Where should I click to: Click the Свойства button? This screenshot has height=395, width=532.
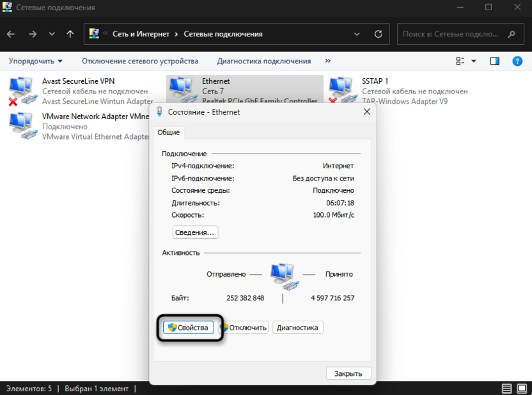point(188,327)
